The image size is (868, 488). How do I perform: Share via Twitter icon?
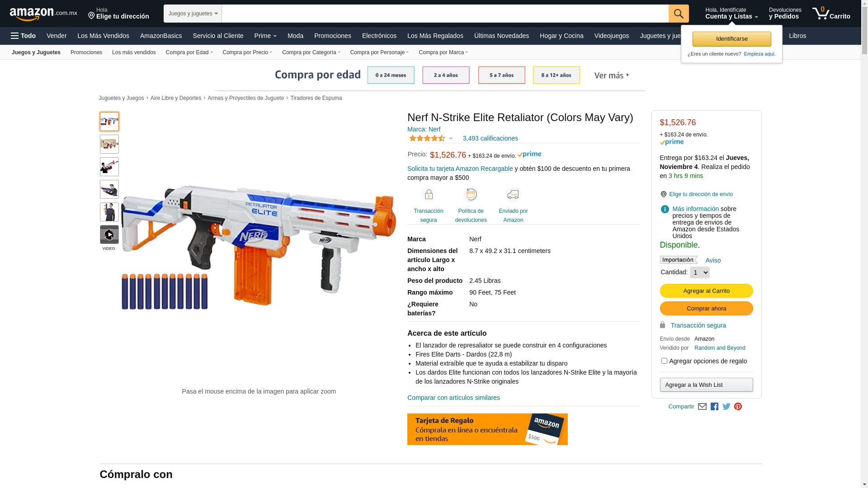click(x=726, y=407)
